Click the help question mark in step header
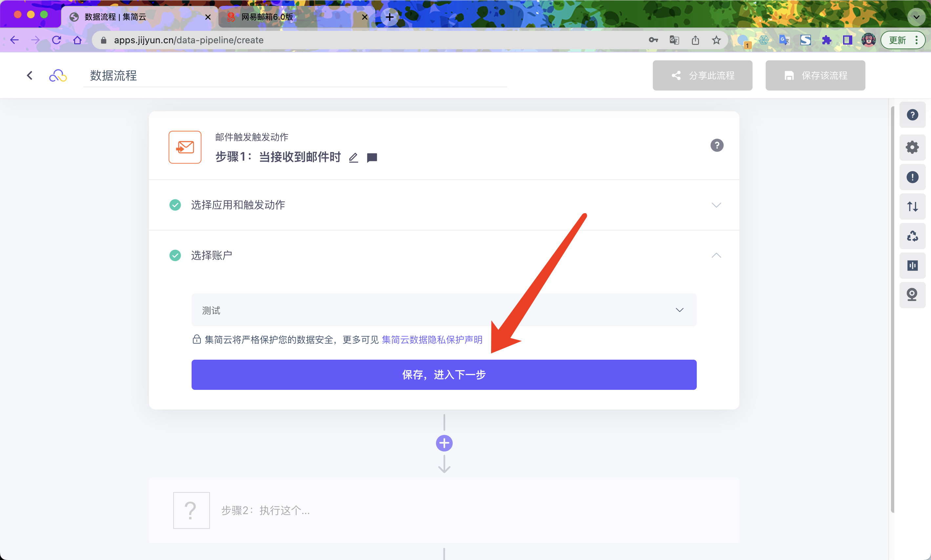Screen dimensions: 931x560 (716, 145)
